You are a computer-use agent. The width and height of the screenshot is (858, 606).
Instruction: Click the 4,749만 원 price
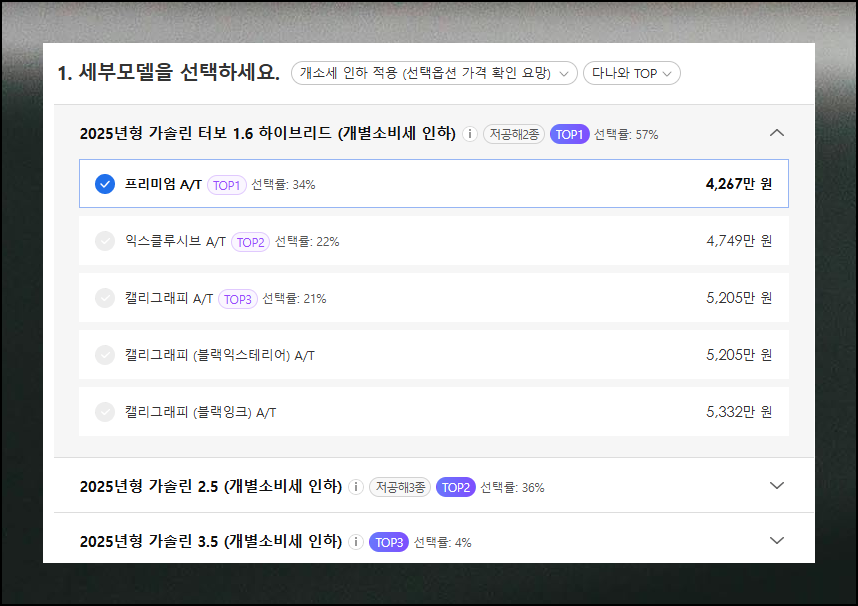[x=739, y=241]
